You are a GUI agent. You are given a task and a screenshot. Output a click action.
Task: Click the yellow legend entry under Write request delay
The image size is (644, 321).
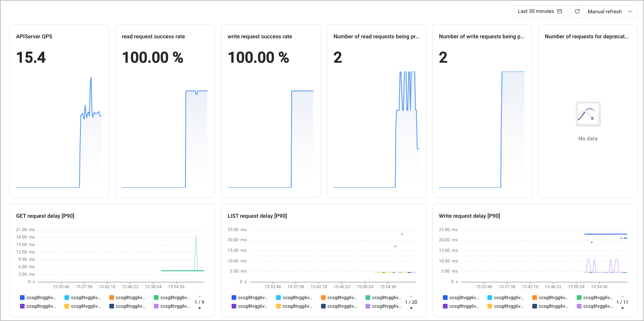click(x=506, y=306)
